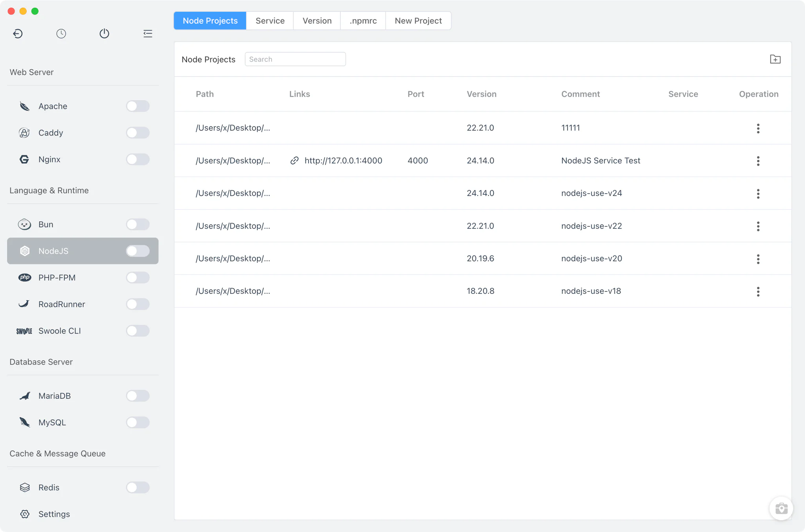Viewport: 805px width, 532px height.
Task: Click the Caddy icon in sidebar
Action: [24, 133]
